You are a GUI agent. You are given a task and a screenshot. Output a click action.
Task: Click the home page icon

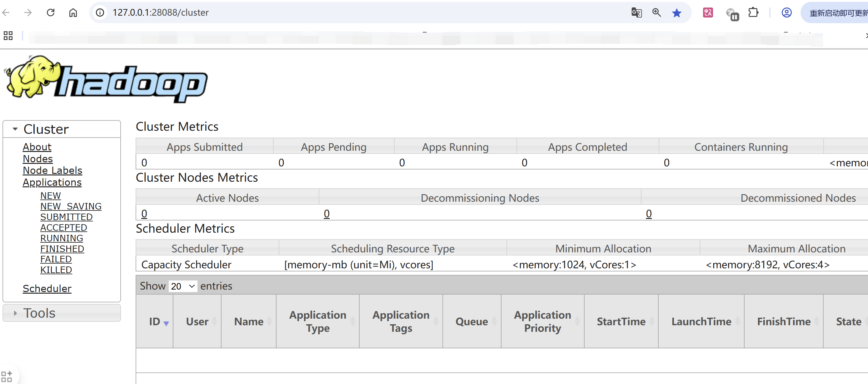pyautogui.click(x=73, y=13)
